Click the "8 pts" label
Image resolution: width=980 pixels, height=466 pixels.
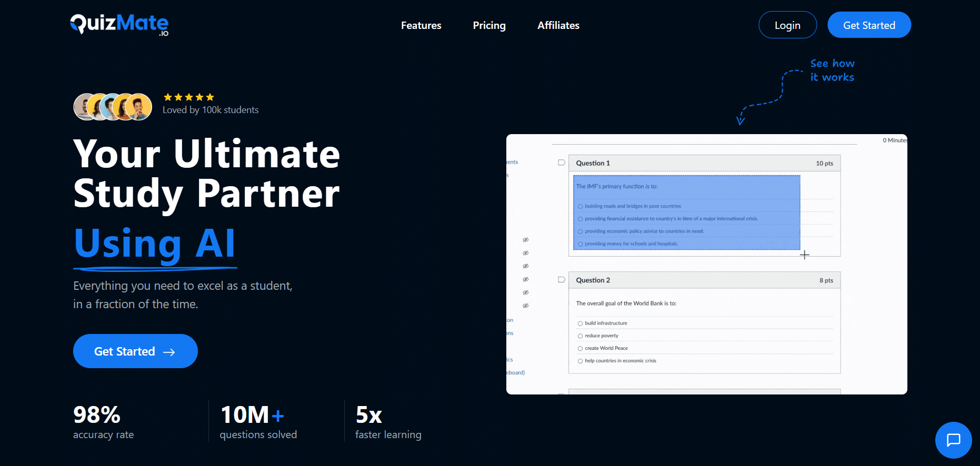(826, 280)
